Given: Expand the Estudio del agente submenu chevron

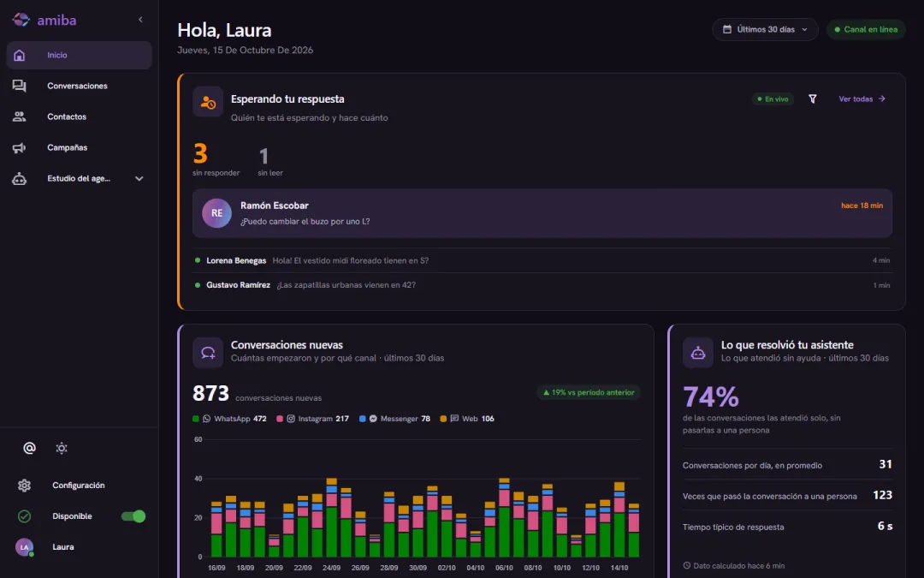Looking at the screenshot, I should (x=139, y=179).
